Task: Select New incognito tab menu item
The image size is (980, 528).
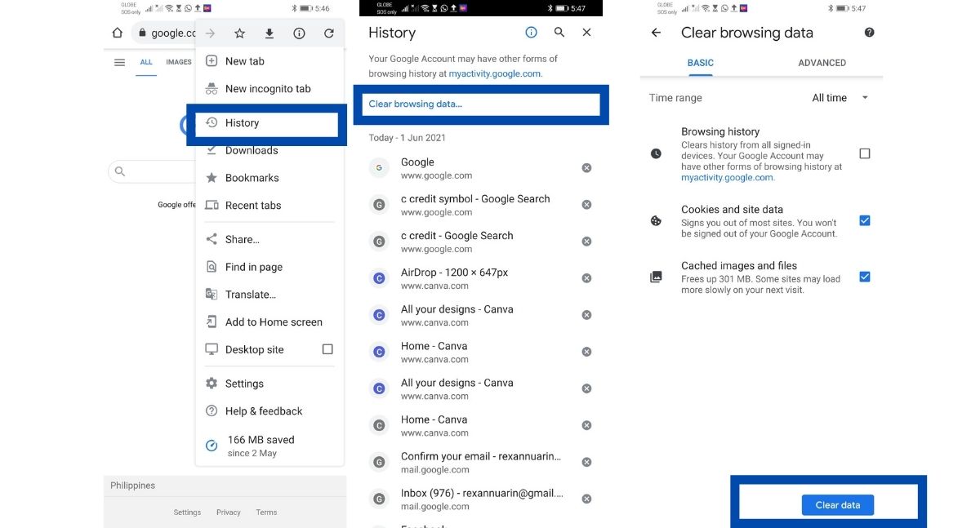Action: click(x=267, y=89)
